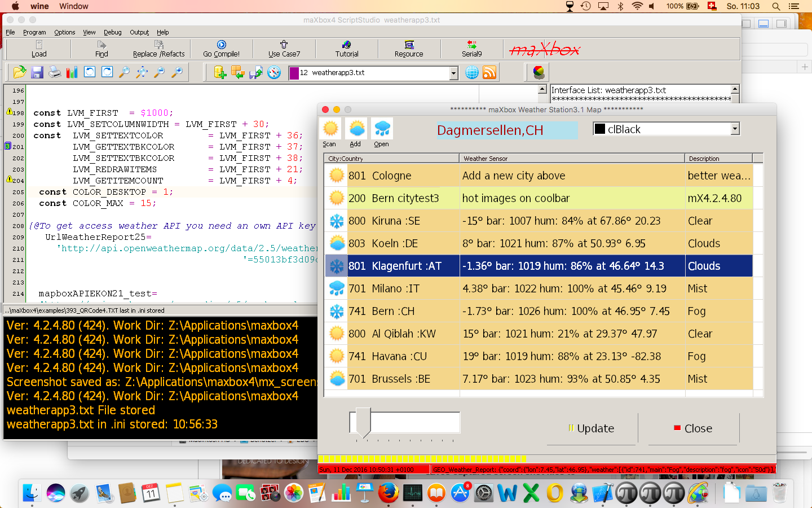812x508 pixels.
Task: Expand the clBlack color dropdown
Action: [x=735, y=129]
